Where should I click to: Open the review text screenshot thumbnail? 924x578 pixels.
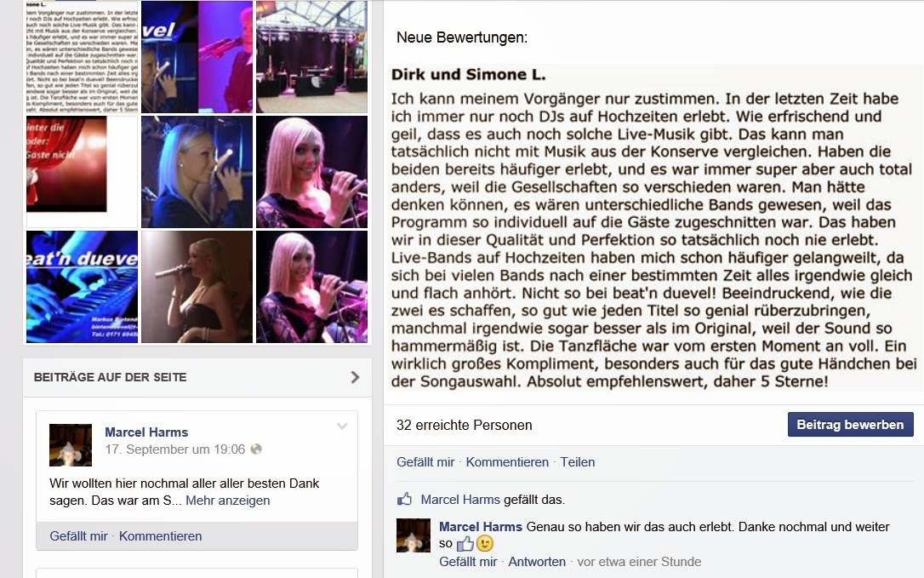click(x=82, y=57)
